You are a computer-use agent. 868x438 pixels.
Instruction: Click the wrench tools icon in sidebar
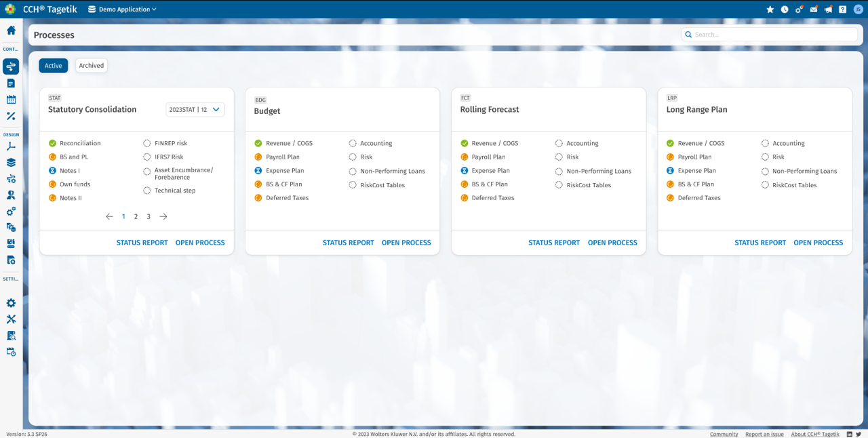coord(11,319)
